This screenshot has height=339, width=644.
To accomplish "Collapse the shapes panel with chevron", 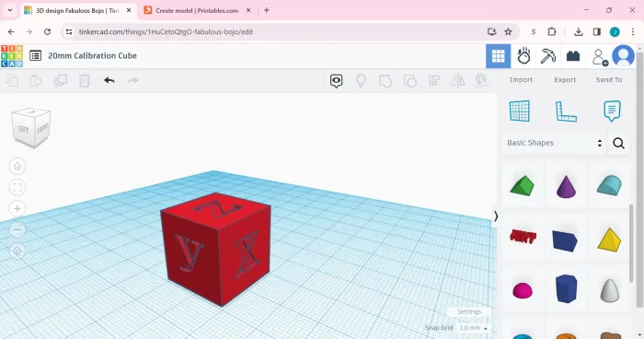I will point(496,216).
